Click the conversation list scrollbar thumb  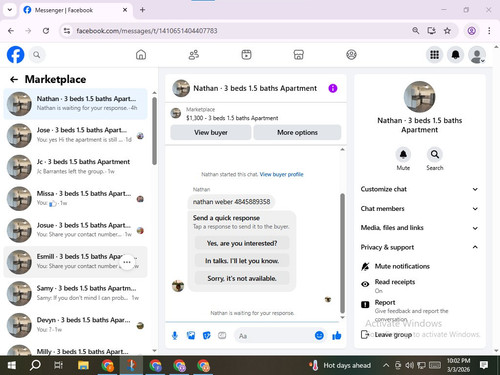click(x=154, y=131)
